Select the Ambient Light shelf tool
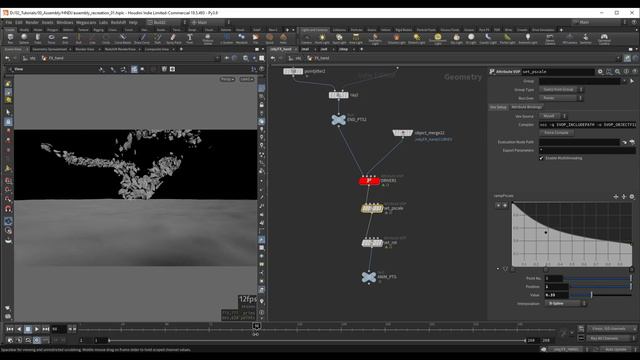Viewport: 640px width, 360px height. (x=527, y=39)
